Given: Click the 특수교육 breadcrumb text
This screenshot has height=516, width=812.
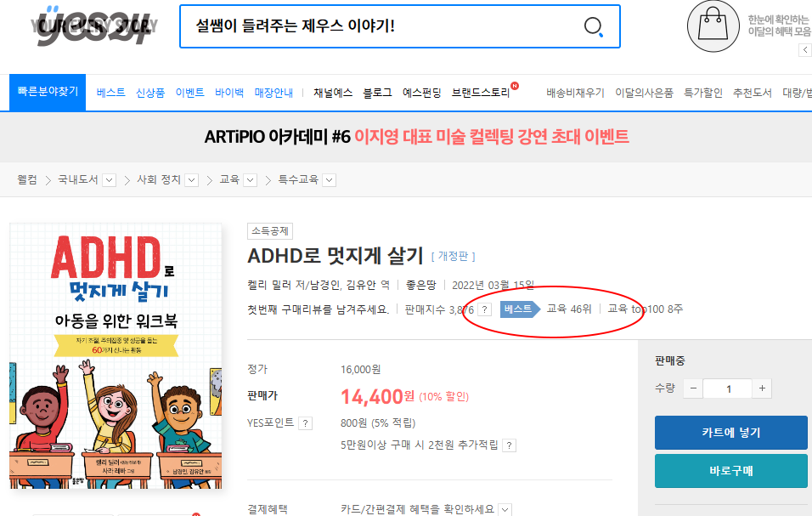Looking at the screenshot, I should [298, 179].
